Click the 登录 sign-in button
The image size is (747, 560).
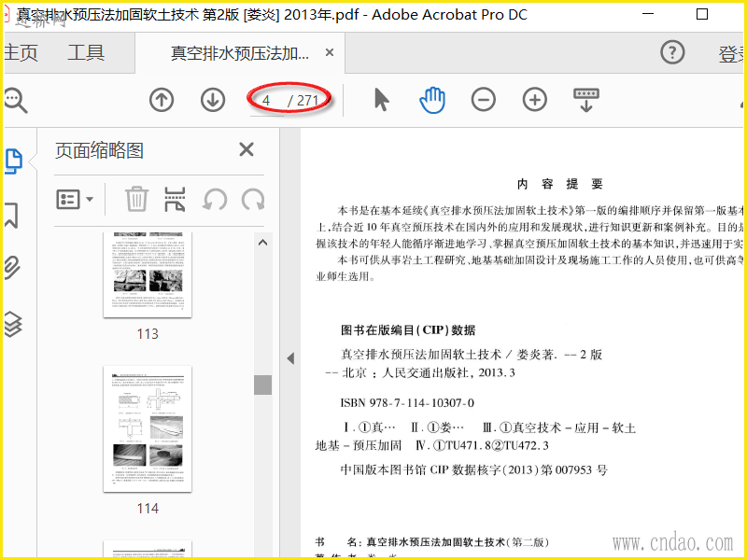[732, 54]
